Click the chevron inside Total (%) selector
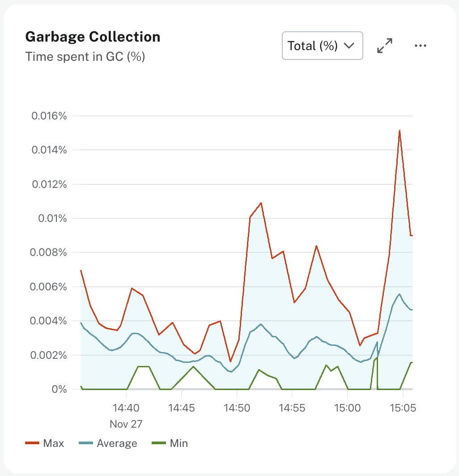 click(349, 45)
